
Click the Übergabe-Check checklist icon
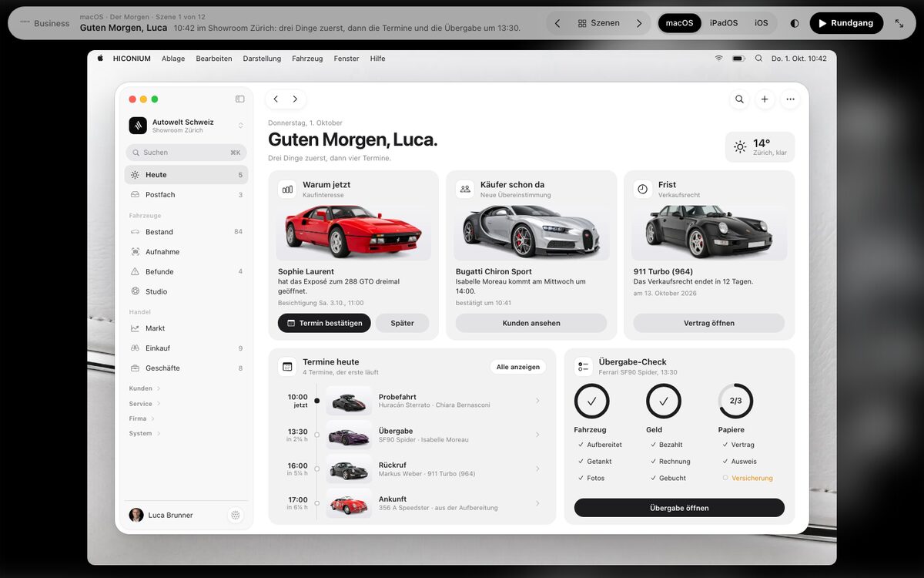tap(584, 367)
